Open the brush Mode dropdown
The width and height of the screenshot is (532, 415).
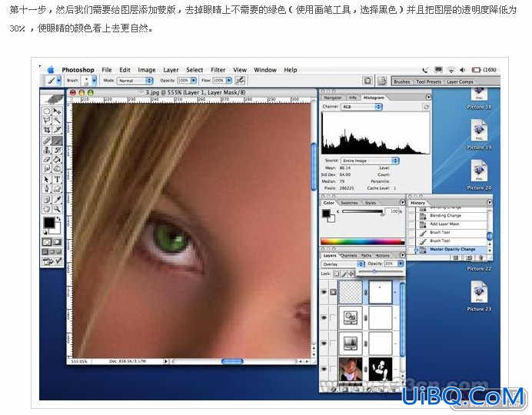pos(135,81)
